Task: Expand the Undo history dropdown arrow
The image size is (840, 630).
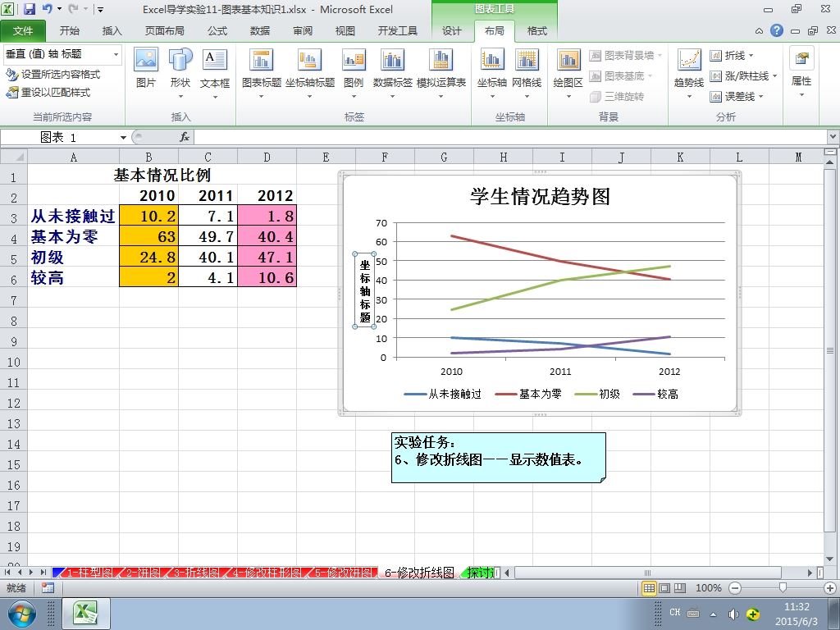Action: [x=59, y=9]
